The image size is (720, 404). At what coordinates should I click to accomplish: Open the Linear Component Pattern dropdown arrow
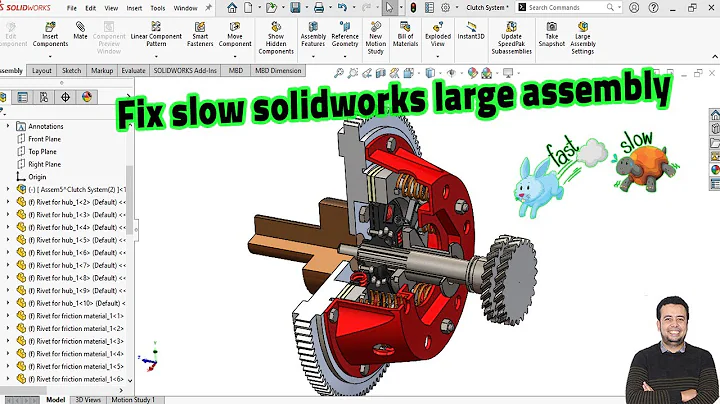click(156, 56)
